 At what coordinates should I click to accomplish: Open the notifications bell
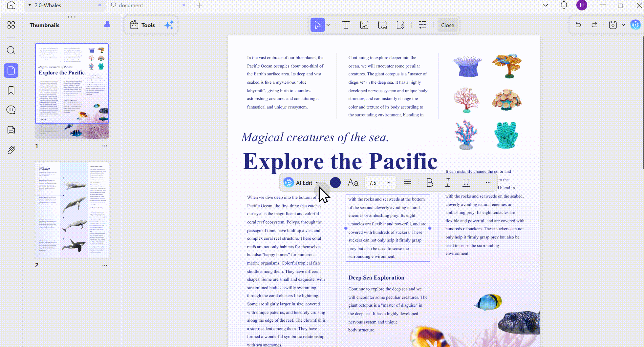click(x=564, y=5)
